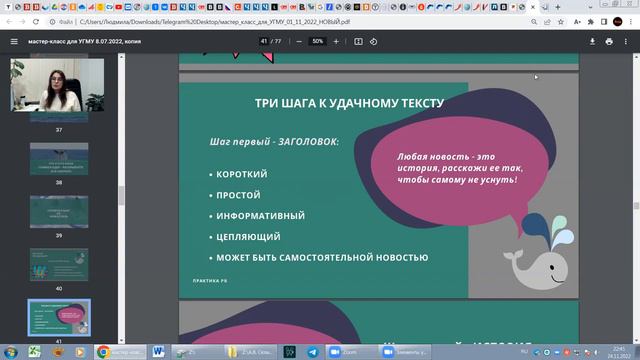Click the fit to page icon
Image resolution: width=640 pixels, height=360 pixels.
358,42
